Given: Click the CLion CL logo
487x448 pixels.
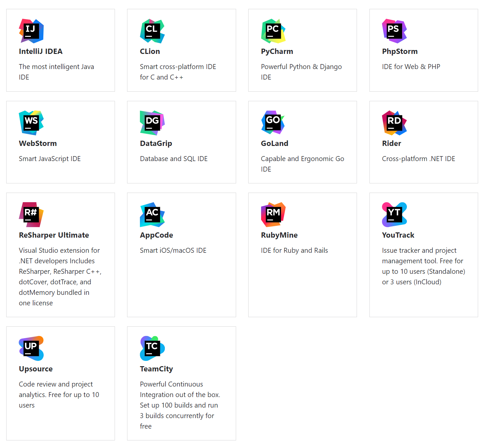Looking at the screenshot, I should 152,31.
